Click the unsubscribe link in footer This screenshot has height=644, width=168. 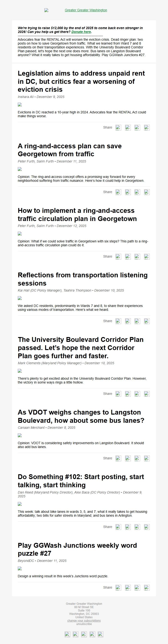(x=84, y=624)
